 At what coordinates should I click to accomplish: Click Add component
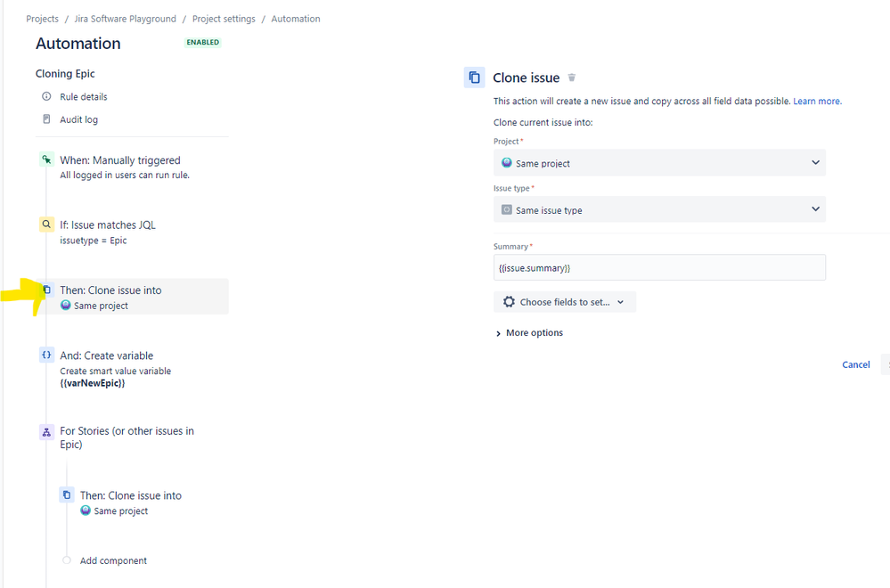tap(113, 560)
